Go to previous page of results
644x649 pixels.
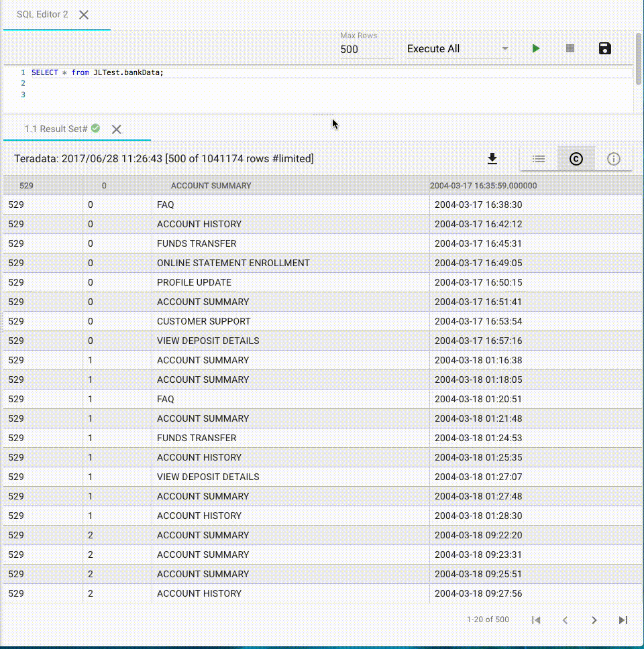pyautogui.click(x=565, y=620)
